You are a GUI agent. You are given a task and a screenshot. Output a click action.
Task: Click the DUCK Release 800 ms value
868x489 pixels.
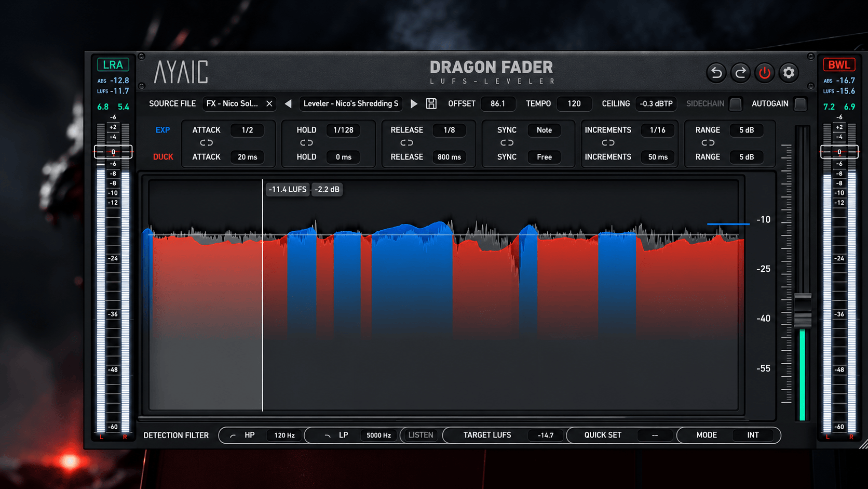click(449, 157)
